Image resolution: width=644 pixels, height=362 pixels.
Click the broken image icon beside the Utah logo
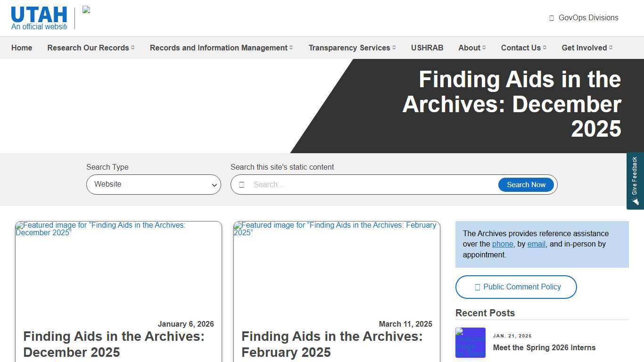pyautogui.click(x=86, y=9)
